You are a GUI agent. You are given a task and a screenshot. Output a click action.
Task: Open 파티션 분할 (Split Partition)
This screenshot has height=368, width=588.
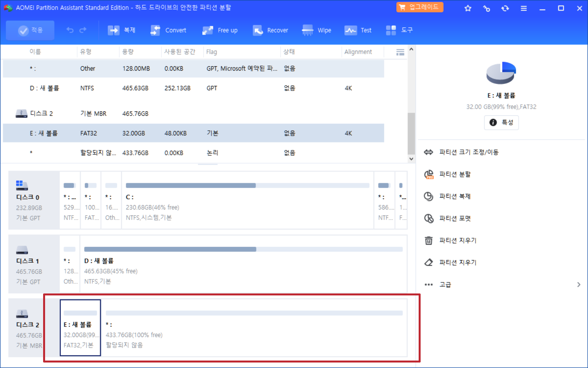[x=455, y=174]
